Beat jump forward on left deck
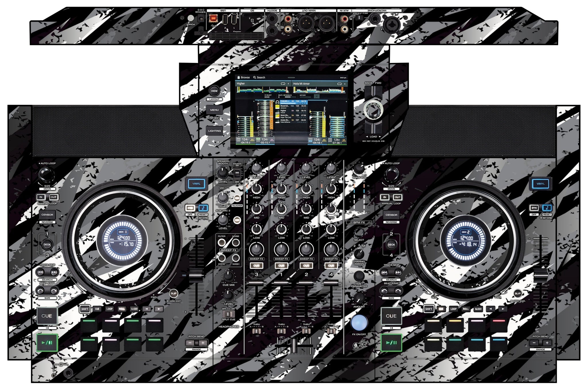Viewport: 588px width, 391px height. point(54,291)
